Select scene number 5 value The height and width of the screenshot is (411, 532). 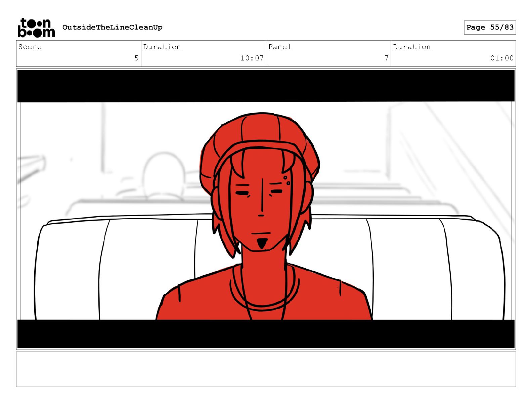136,58
